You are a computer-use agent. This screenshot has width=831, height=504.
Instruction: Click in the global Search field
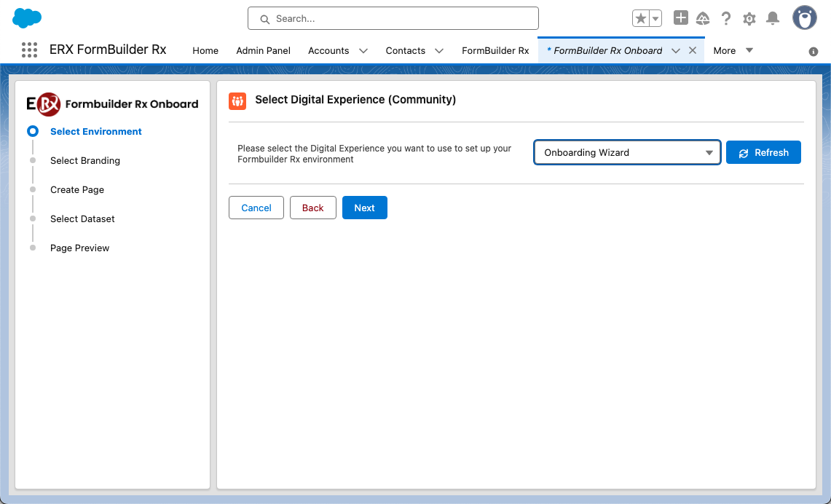pyautogui.click(x=393, y=19)
